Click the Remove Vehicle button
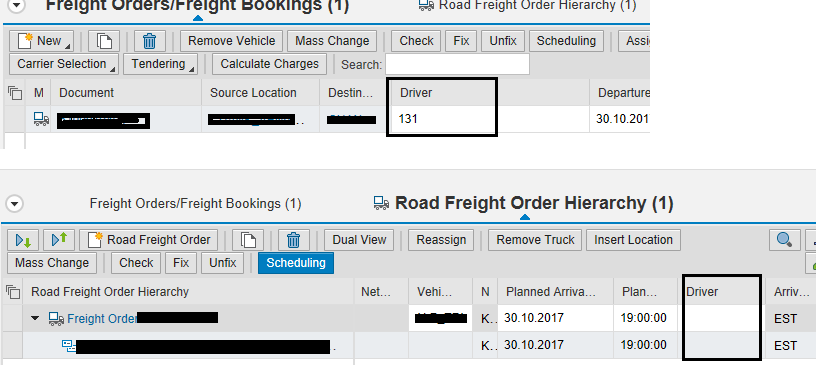Image resolution: width=816 pixels, height=365 pixels. click(x=232, y=41)
